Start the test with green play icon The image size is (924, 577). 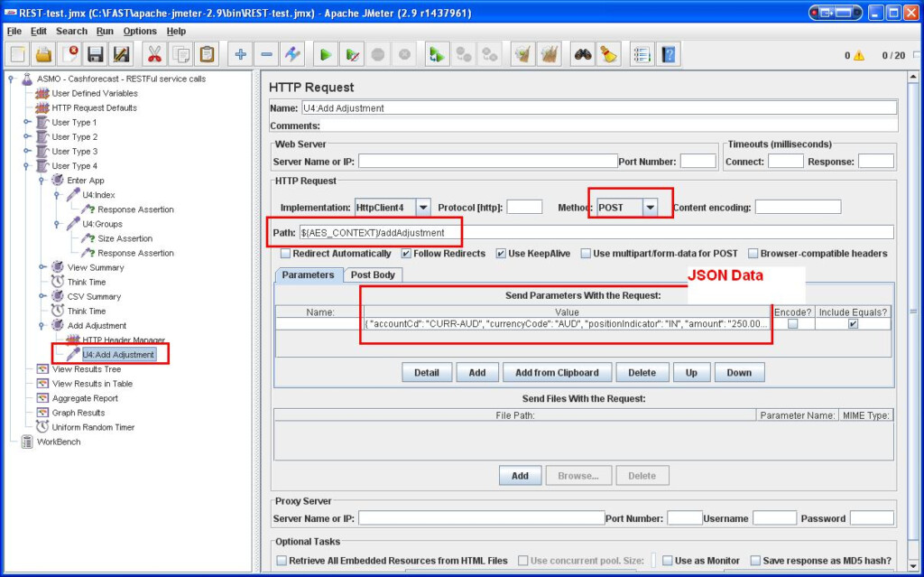pyautogui.click(x=325, y=55)
